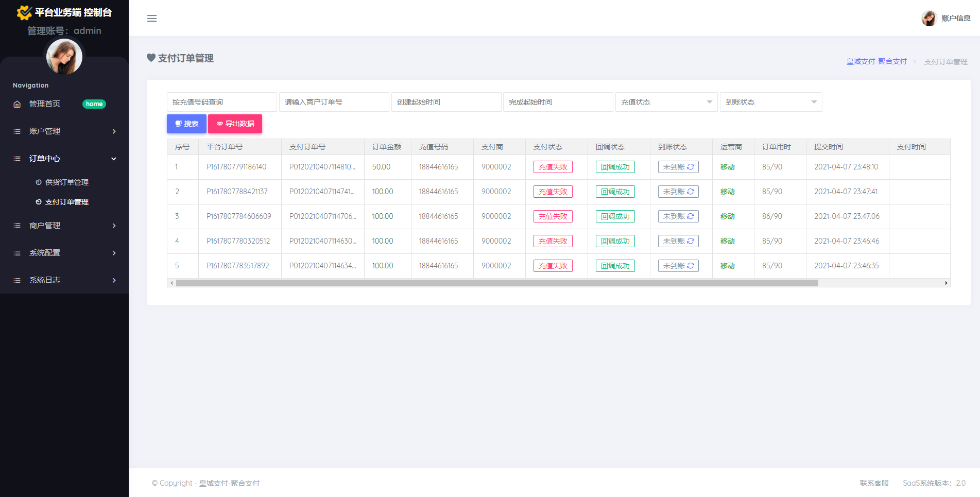This screenshot has height=497, width=980.
Task: Click the sidebar profile avatar photo
Action: [64, 56]
